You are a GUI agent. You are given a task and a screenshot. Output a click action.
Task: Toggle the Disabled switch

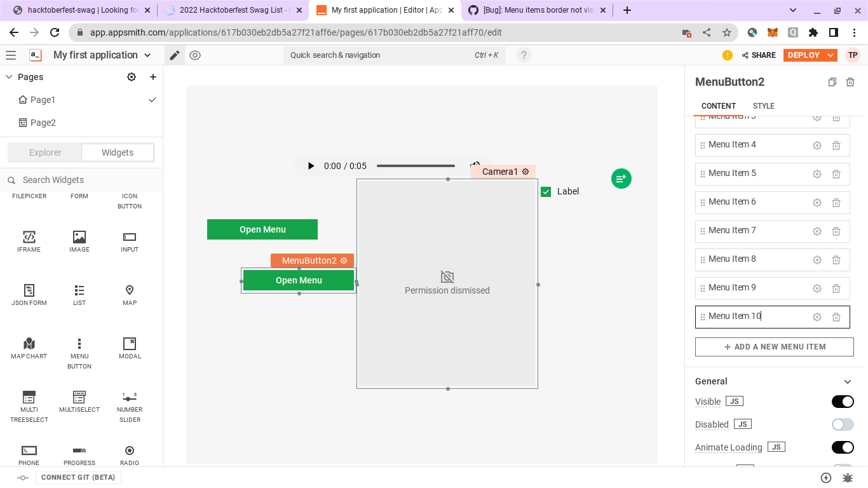(843, 424)
